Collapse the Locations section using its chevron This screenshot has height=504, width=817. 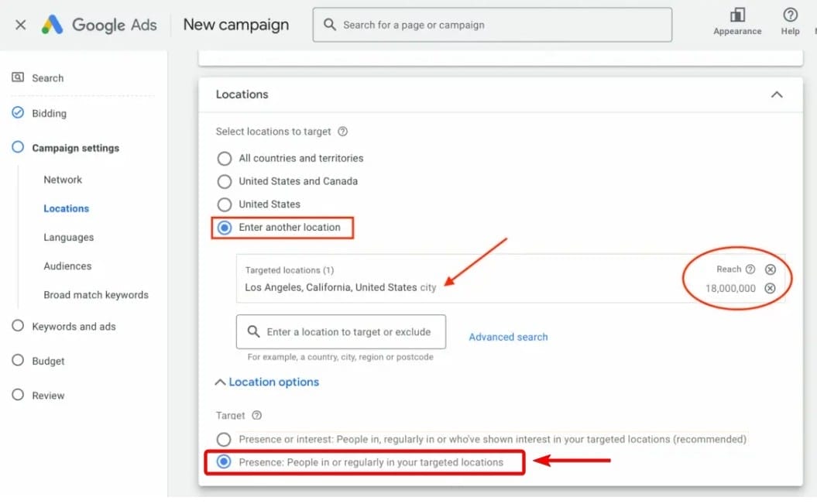(x=777, y=94)
